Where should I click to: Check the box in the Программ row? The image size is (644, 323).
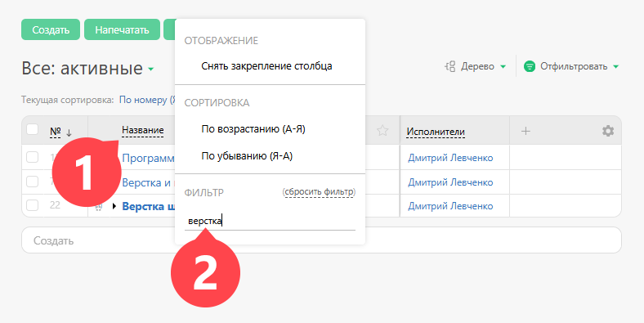click(33, 157)
